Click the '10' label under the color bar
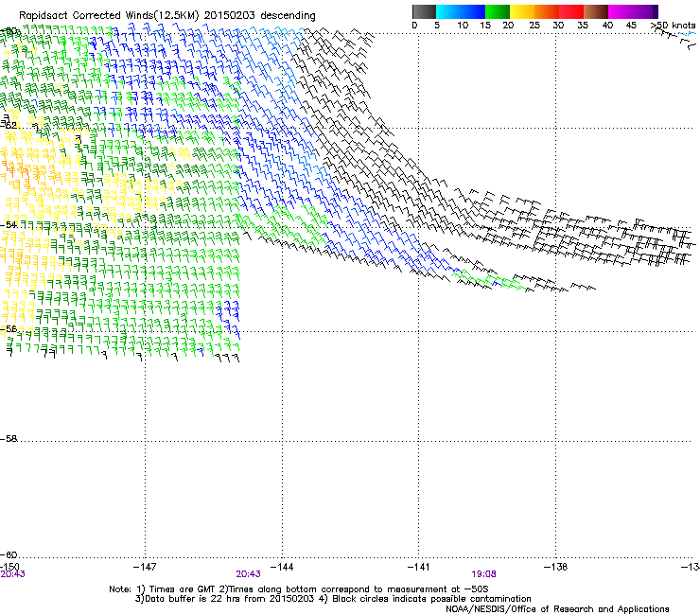This screenshot has height=615, width=700. pyautogui.click(x=463, y=26)
